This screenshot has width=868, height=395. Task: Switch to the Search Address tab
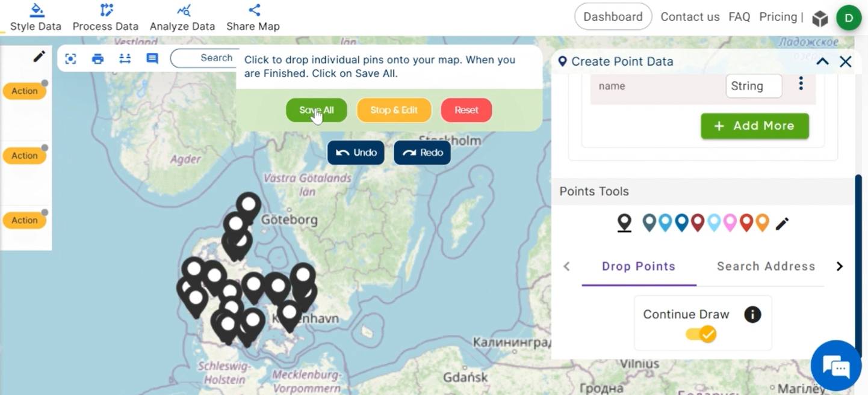click(766, 266)
